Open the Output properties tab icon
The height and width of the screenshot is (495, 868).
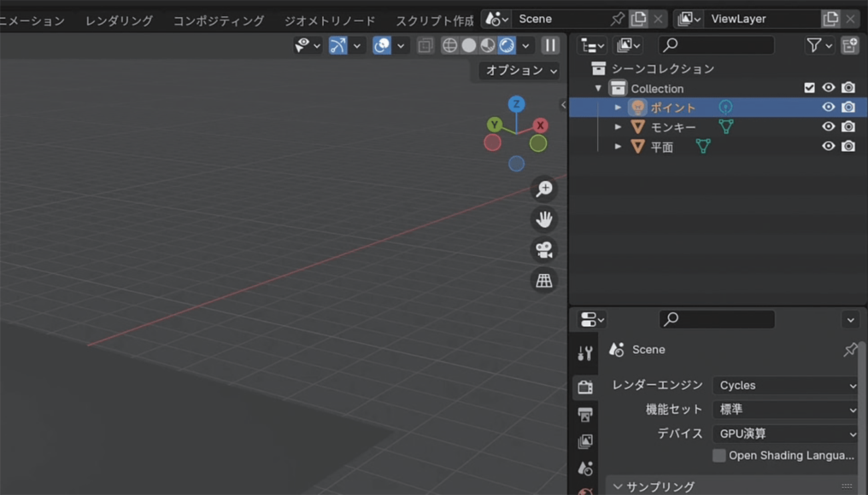pos(586,414)
